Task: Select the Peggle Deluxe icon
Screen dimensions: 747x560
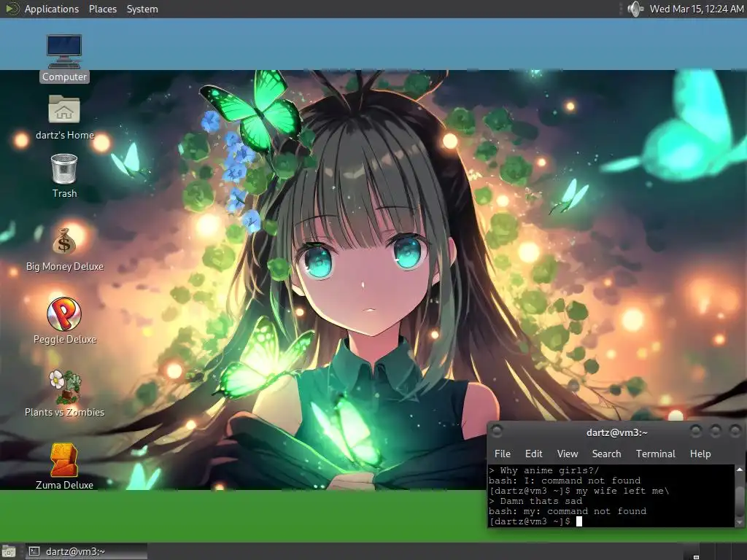Action: [64, 314]
